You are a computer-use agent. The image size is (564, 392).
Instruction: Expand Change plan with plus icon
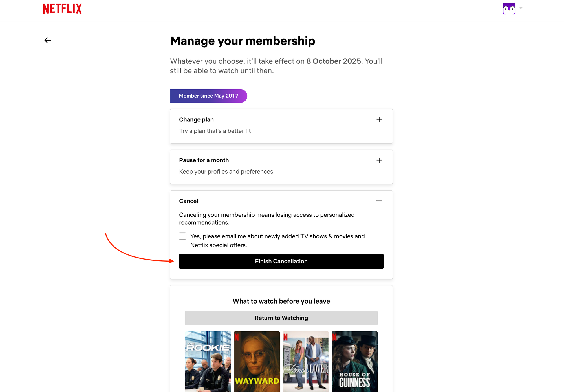(379, 119)
